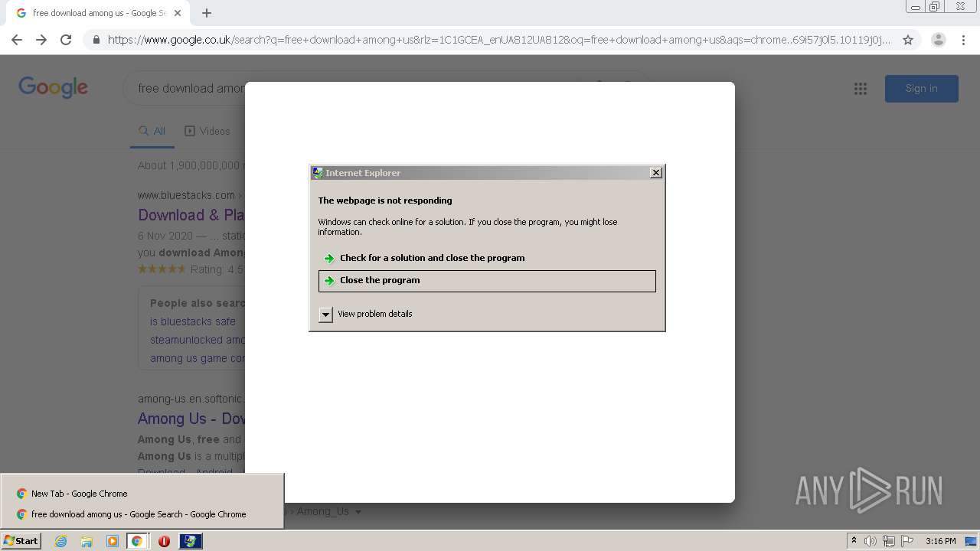Click the address bar URL
980x551 pixels.
[498, 40]
